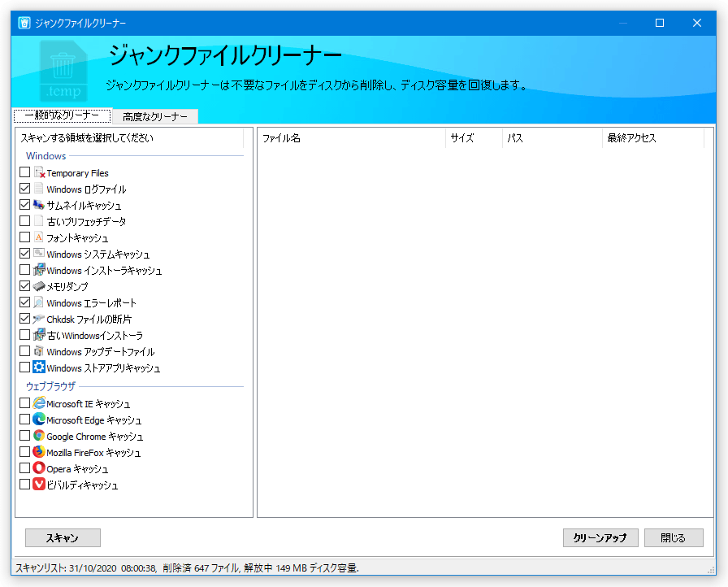Click the Vivaldi icon

(39, 484)
